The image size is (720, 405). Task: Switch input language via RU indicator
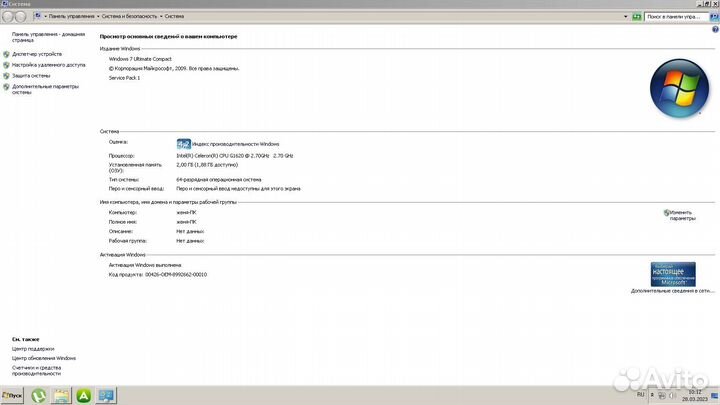(x=641, y=395)
